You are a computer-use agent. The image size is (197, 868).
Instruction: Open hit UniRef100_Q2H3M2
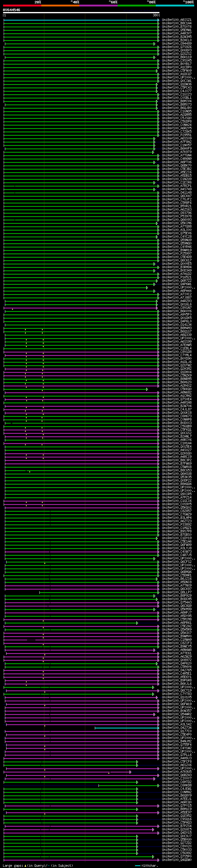coord(176,369)
